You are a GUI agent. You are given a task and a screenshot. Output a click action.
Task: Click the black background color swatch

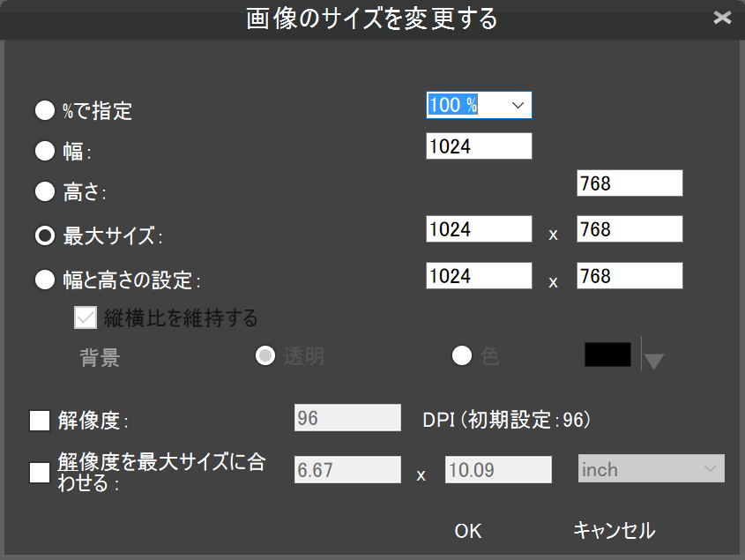click(x=607, y=355)
